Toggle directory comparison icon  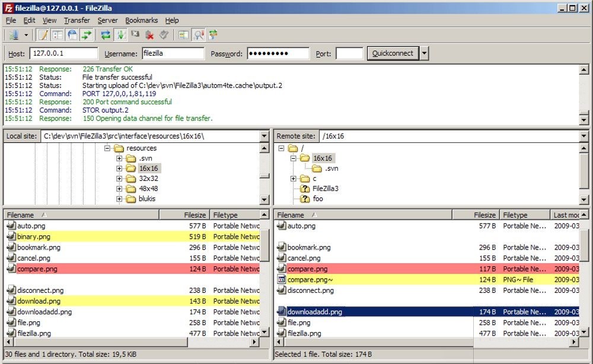pos(199,35)
